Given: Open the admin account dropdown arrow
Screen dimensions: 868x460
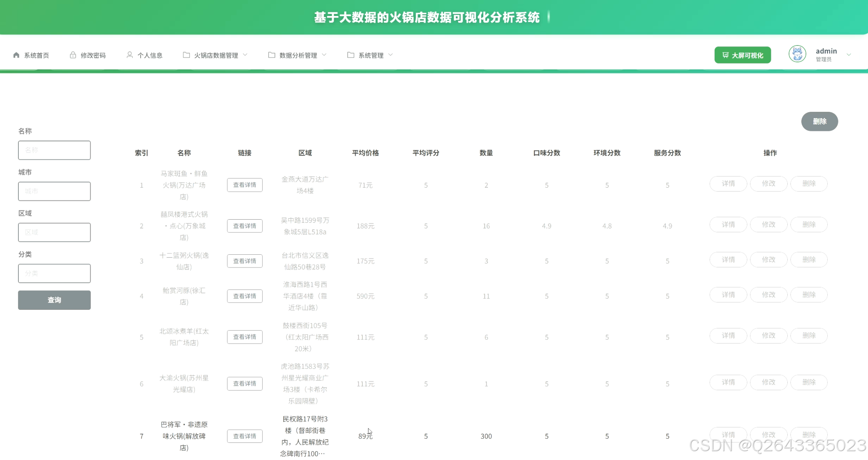Looking at the screenshot, I should 849,55.
